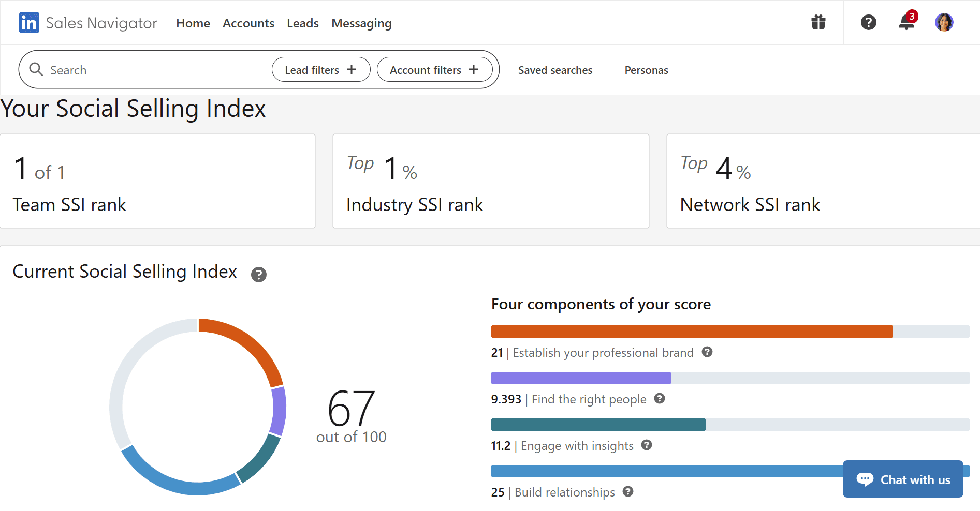Screen dimensions: 980x511
Task: Show help for Find the right people score
Action: 660,399
